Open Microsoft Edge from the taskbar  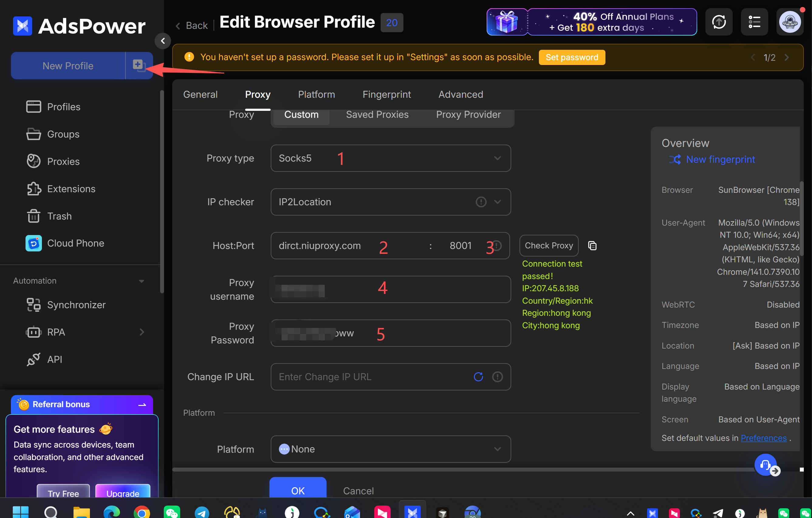click(111, 513)
